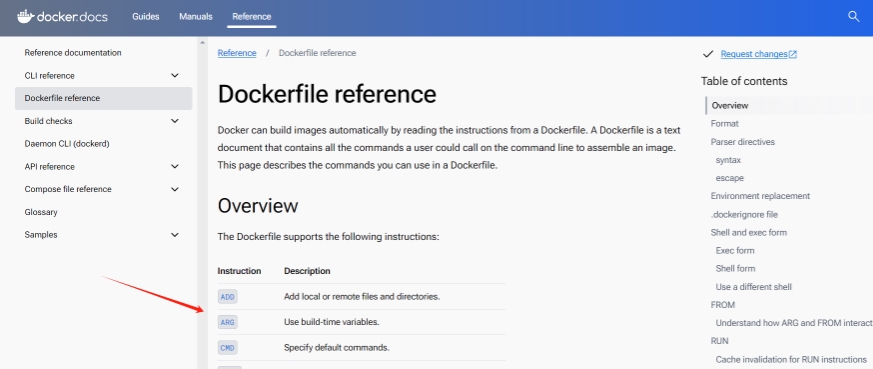Jump to escape in table of contents
Screen dimensions: 873x369
click(x=730, y=178)
